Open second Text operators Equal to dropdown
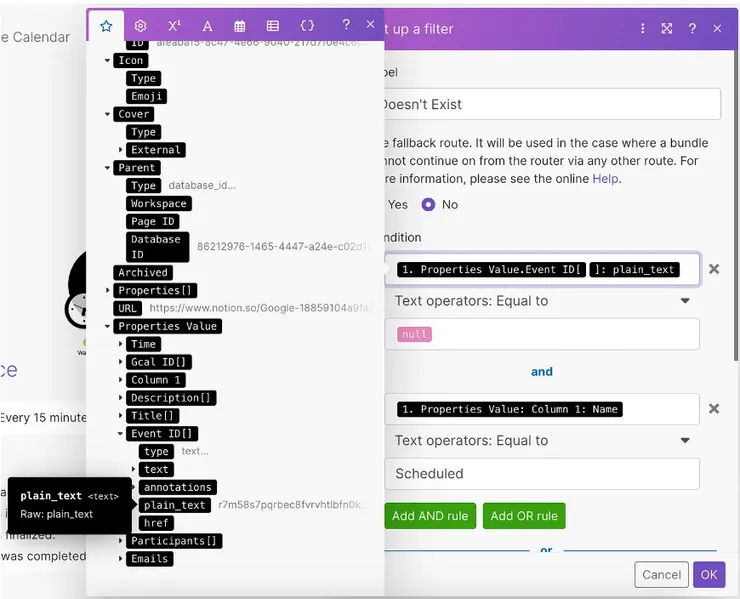740x599 pixels. coord(542,441)
